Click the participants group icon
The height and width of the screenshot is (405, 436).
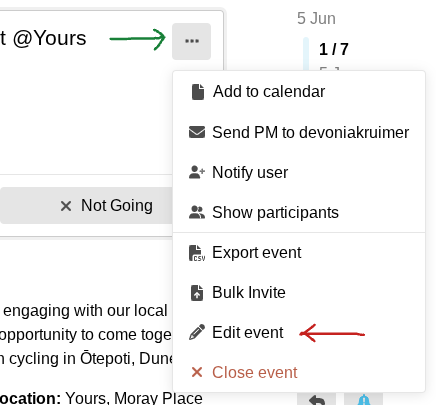(x=197, y=212)
